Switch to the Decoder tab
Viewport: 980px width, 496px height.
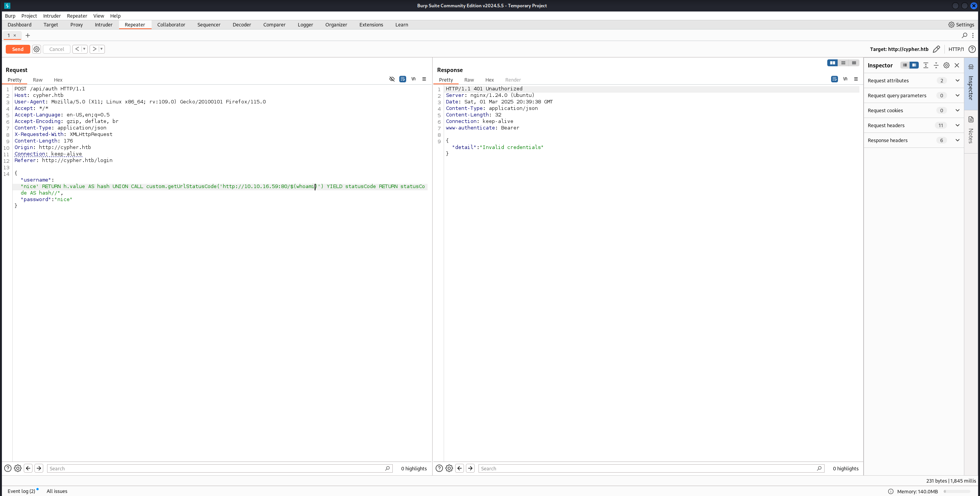[242, 25]
